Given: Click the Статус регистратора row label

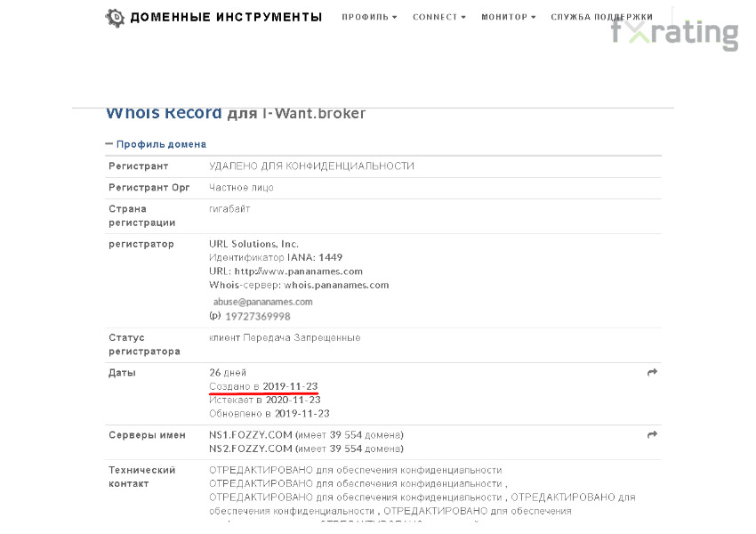Looking at the screenshot, I should click(x=144, y=344).
